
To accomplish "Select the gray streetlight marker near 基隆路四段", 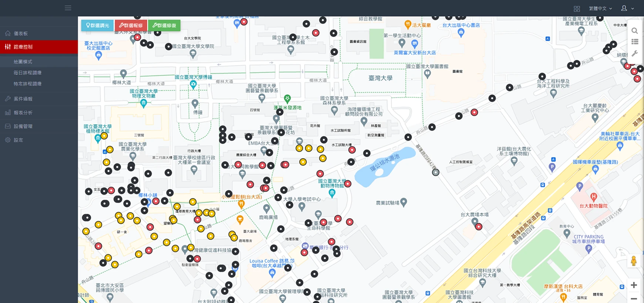I will (436, 172).
